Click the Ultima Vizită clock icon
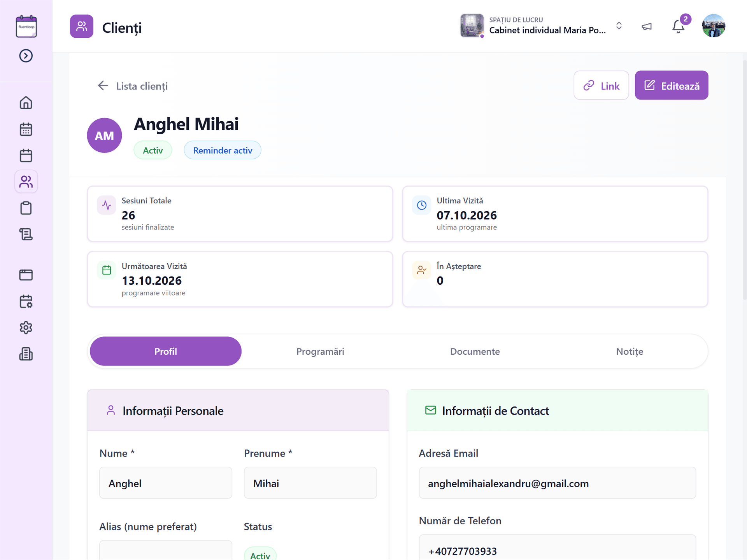Image resolution: width=747 pixels, height=560 pixels. tap(422, 205)
